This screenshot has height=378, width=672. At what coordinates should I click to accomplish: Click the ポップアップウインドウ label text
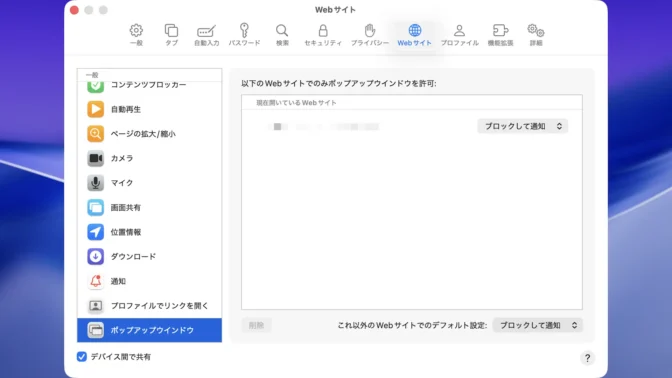152,330
